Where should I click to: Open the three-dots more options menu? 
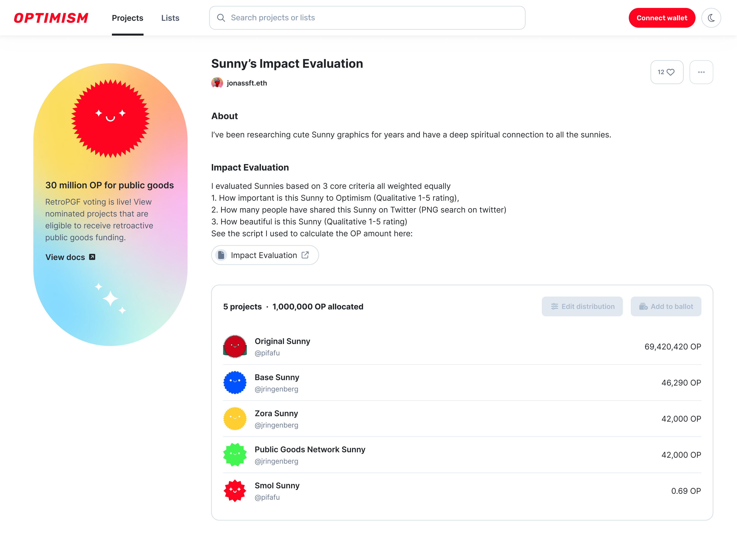[701, 72]
